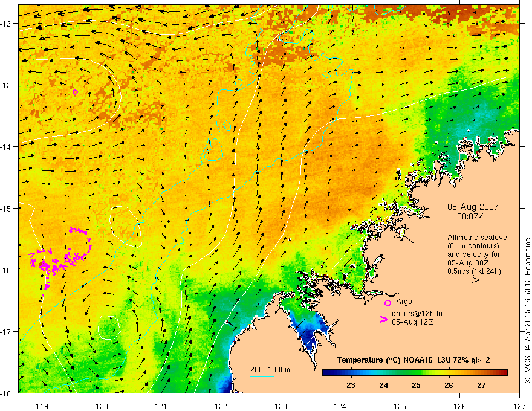Screen dimensions: 532x411
Task: Click the 'Argo' legend label
Action: pos(404,302)
